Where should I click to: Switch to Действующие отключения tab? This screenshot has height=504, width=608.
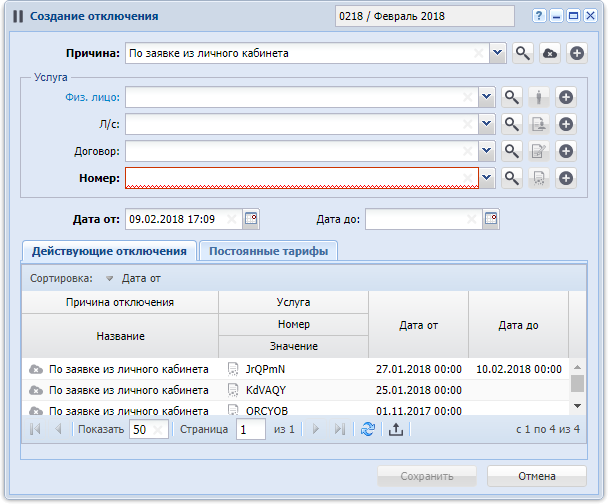[109, 251]
